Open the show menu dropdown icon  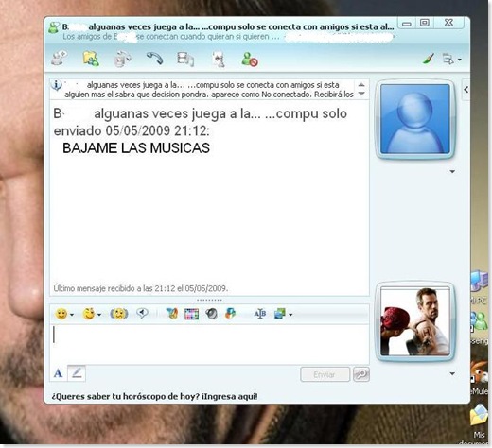tap(451, 59)
